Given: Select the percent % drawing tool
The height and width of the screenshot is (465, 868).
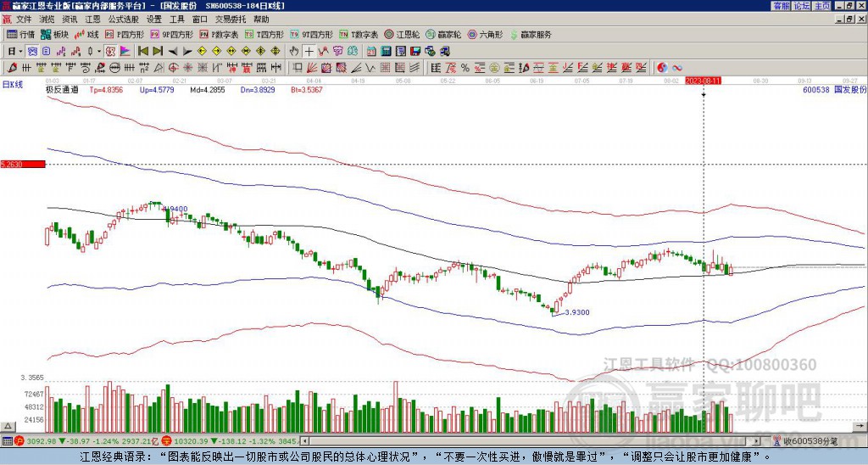Looking at the screenshot, I should tap(465, 68).
